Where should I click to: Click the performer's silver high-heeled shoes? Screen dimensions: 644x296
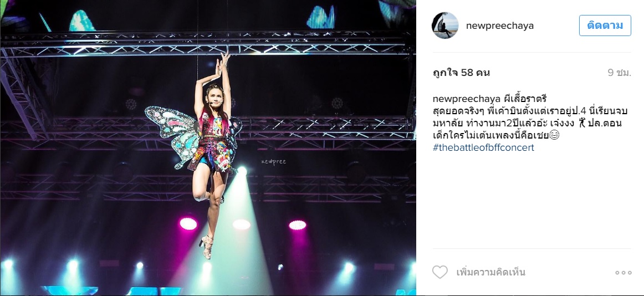(207, 246)
